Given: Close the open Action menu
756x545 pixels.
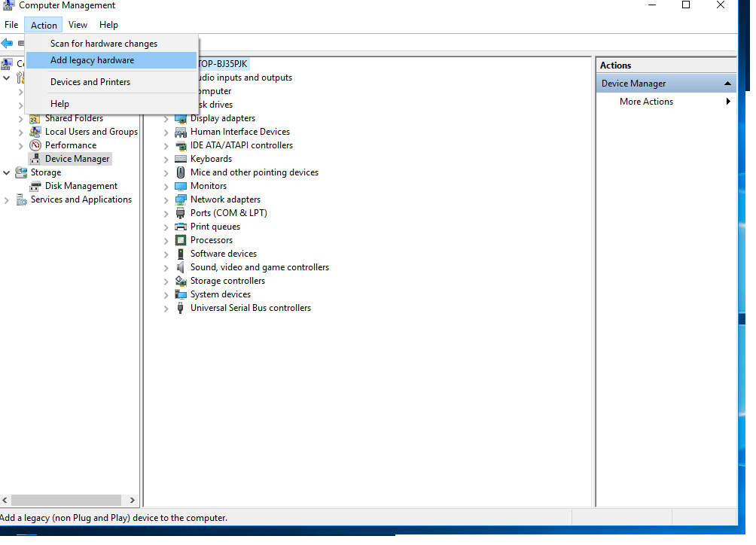Looking at the screenshot, I should point(44,25).
